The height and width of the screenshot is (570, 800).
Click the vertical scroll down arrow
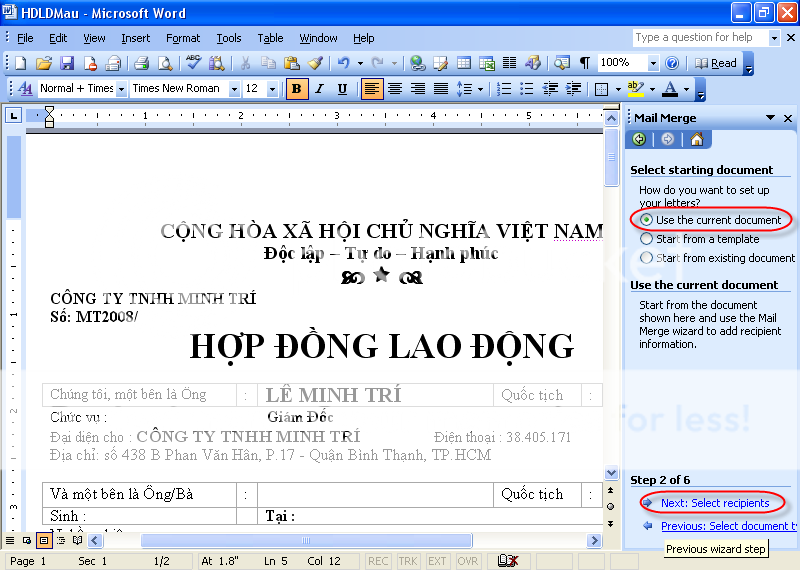click(x=611, y=473)
